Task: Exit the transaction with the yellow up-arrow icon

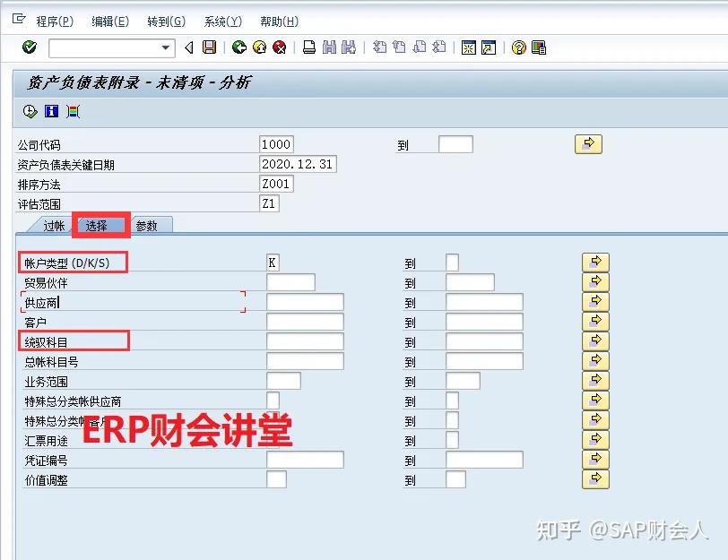Action: [x=258, y=47]
